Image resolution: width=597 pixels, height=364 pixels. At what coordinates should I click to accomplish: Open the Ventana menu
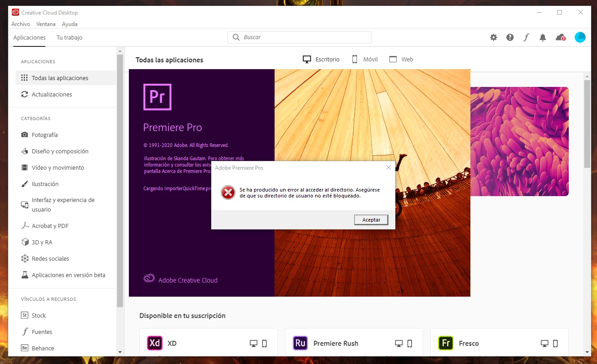point(46,24)
